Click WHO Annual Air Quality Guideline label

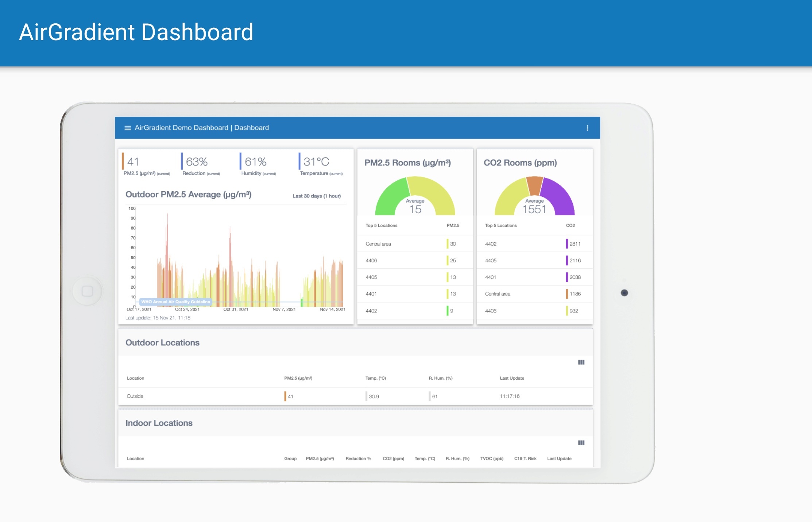[175, 302]
